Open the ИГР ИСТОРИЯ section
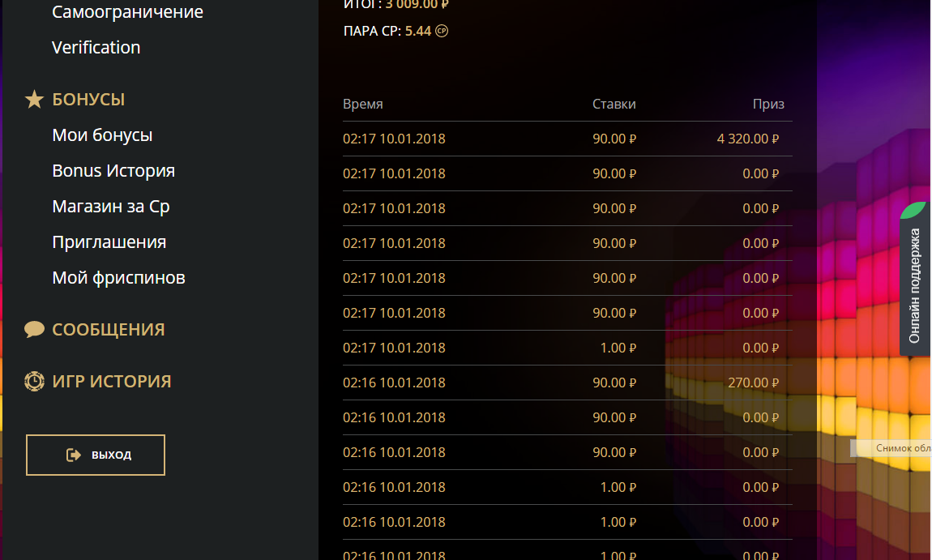The height and width of the screenshot is (560, 932). 111,382
